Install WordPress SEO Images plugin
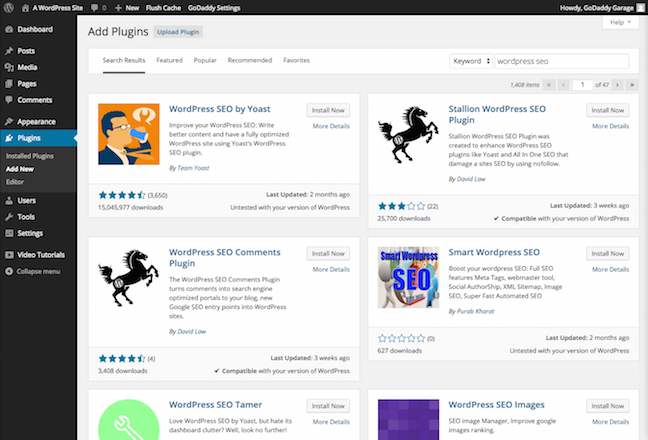Viewport: 648px width, 440px height. pos(608,406)
